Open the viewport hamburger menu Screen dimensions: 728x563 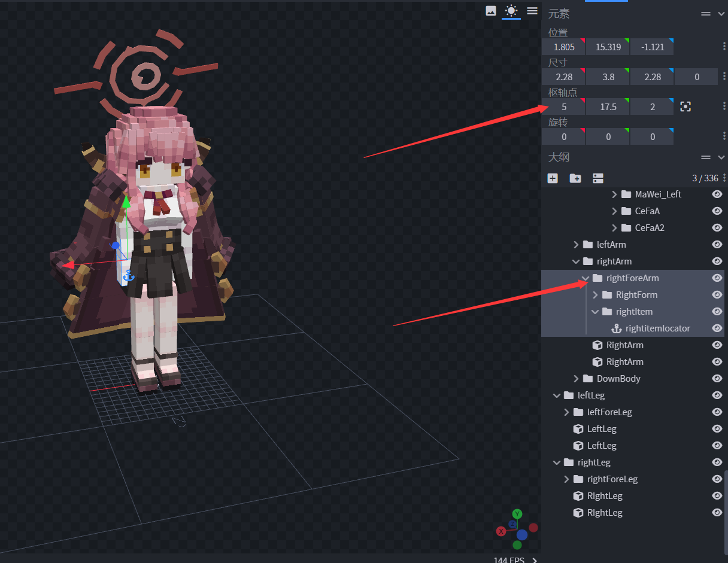[532, 11]
